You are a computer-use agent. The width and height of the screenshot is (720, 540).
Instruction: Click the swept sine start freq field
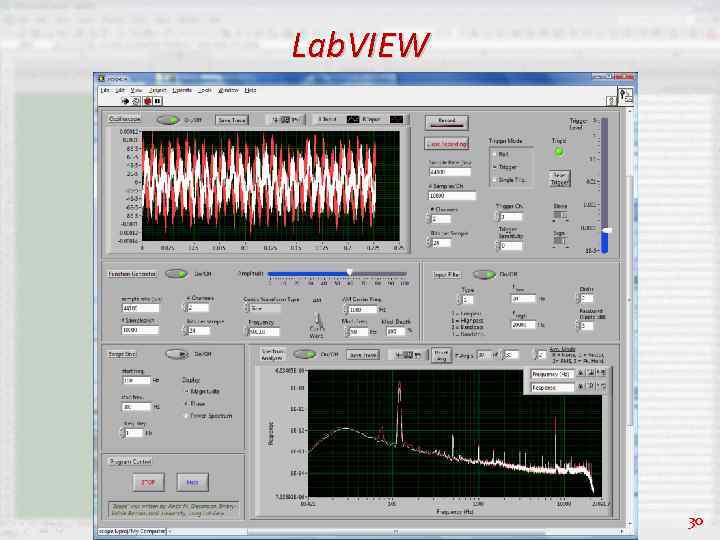pos(136,380)
